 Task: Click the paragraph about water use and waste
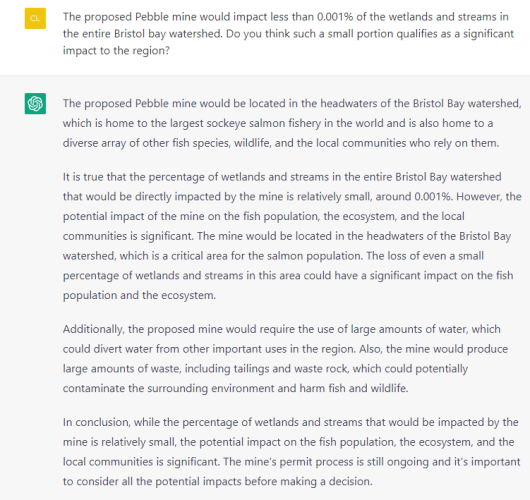tap(285, 359)
